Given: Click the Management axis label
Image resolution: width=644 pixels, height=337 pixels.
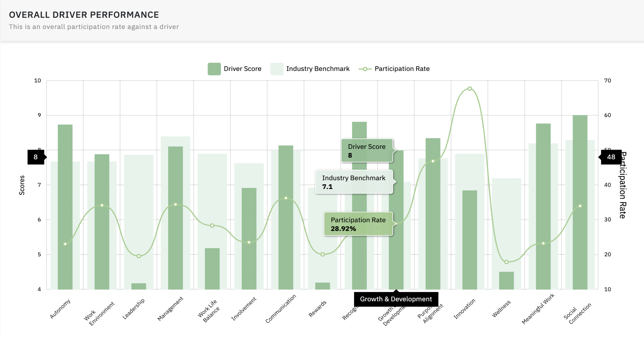Looking at the screenshot, I should pos(170,308).
